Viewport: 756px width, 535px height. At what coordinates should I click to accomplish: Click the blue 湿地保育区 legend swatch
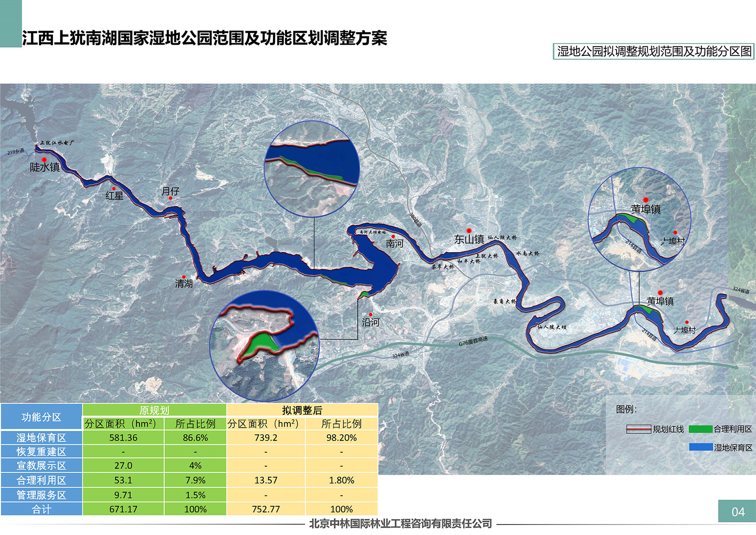[701, 447]
